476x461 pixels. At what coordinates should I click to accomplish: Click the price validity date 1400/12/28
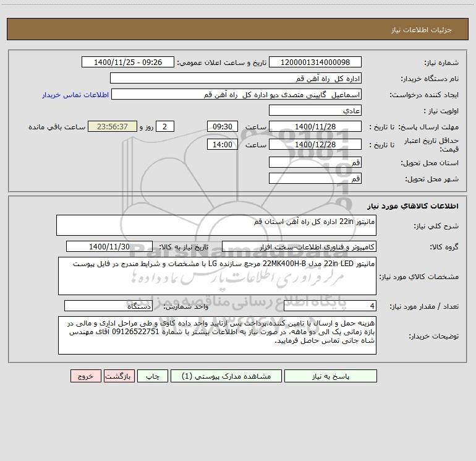pyautogui.click(x=315, y=144)
